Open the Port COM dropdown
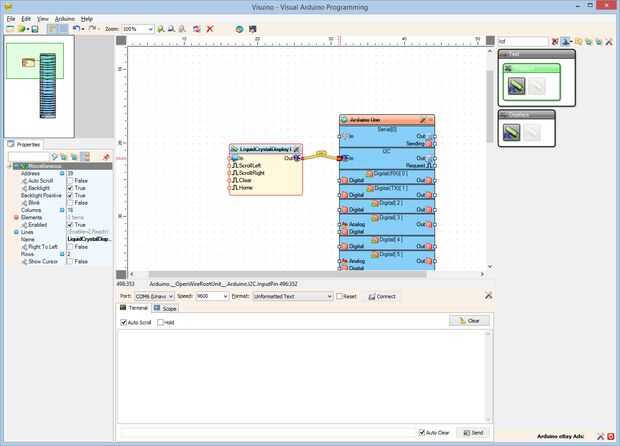Image resolution: width=620 pixels, height=446 pixels. pyautogui.click(x=171, y=296)
